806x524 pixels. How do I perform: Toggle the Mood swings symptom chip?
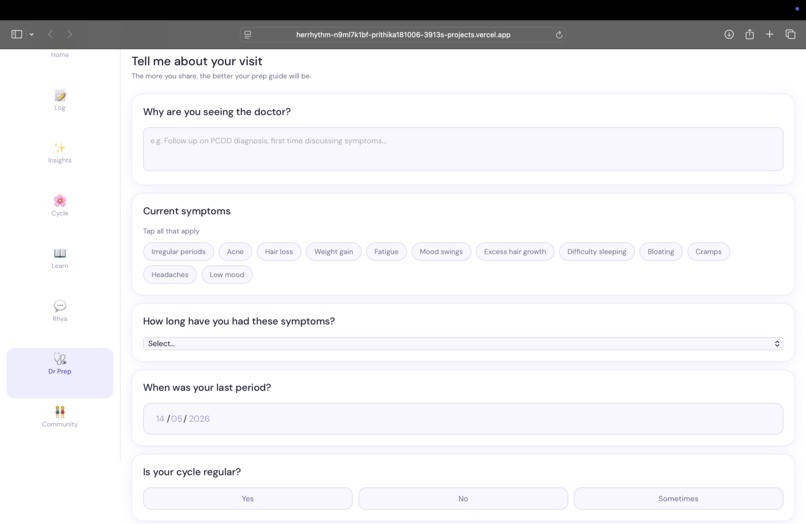(x=441, y=251)
